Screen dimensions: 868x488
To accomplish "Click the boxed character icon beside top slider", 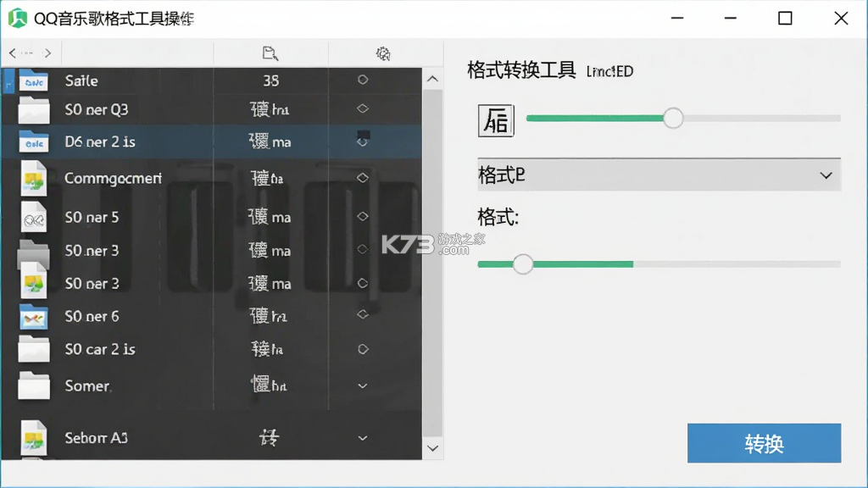I will click(496, 120).
